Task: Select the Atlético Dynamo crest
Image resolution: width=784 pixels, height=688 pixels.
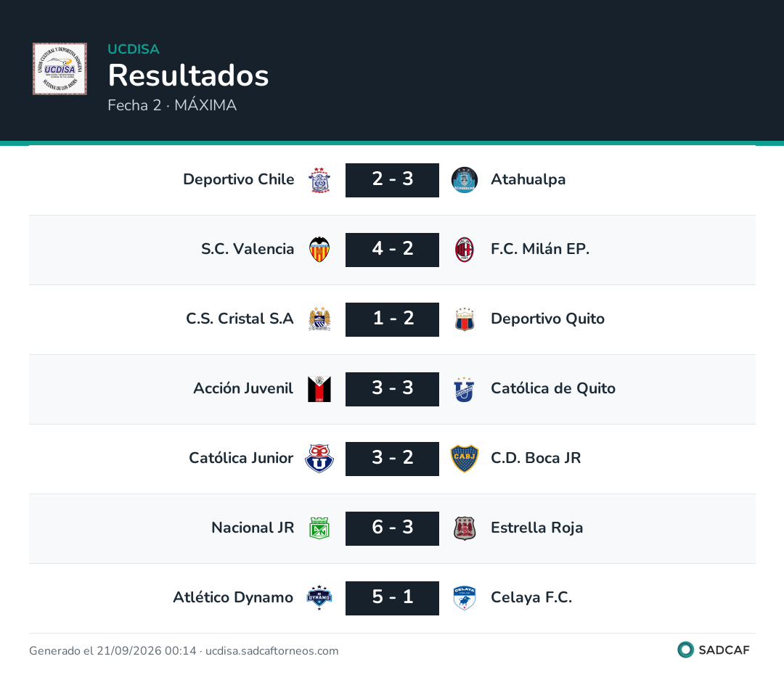Action: tap(319, 597)
